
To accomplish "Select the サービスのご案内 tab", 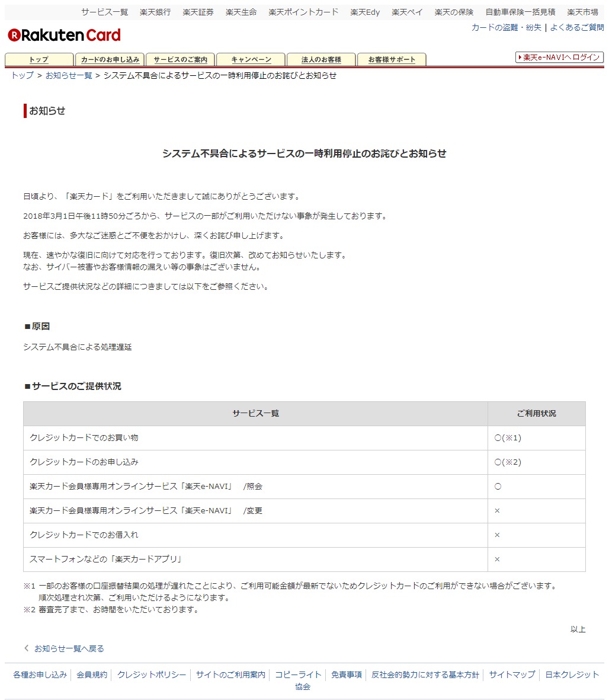I will pos(180,59).
